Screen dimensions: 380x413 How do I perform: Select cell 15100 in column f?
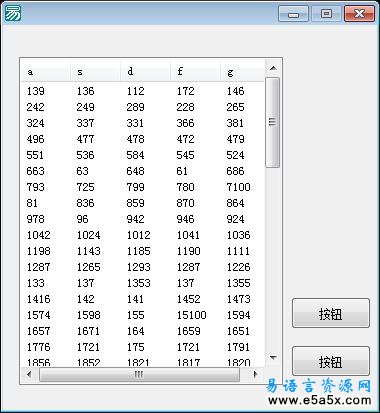click(192, 315)
